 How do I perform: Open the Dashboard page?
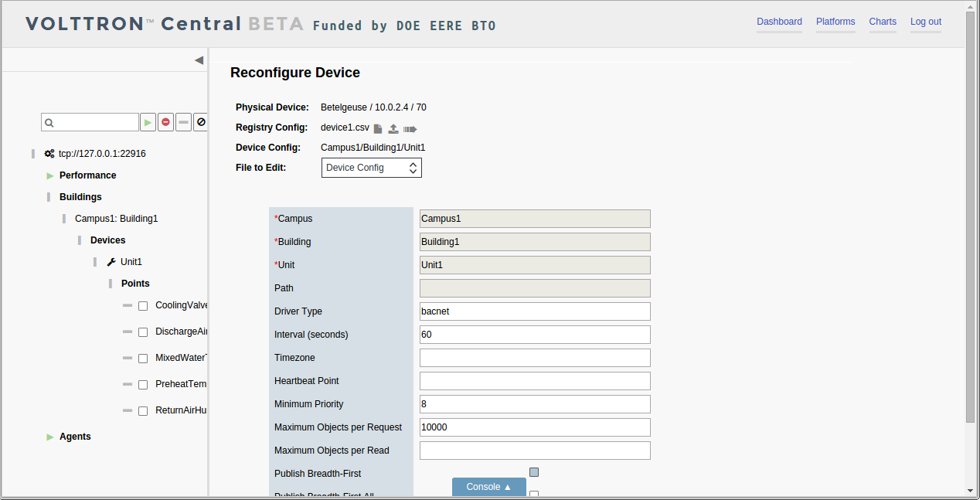pyautogui.click(x=779, y=22)
